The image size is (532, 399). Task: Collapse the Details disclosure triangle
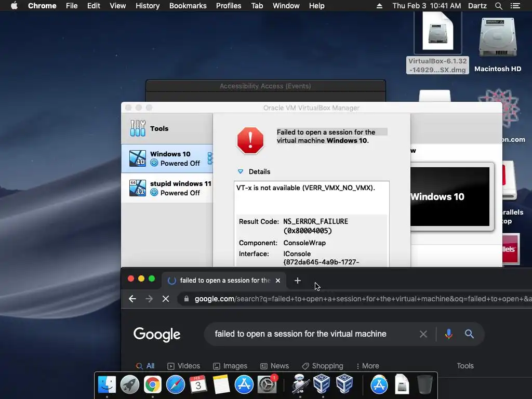pos(240,171)
